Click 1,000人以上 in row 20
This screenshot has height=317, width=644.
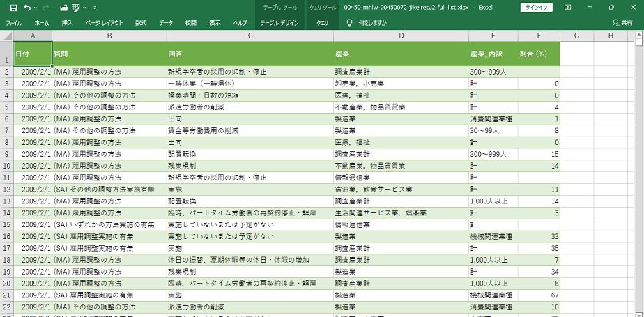pos(493,284)
